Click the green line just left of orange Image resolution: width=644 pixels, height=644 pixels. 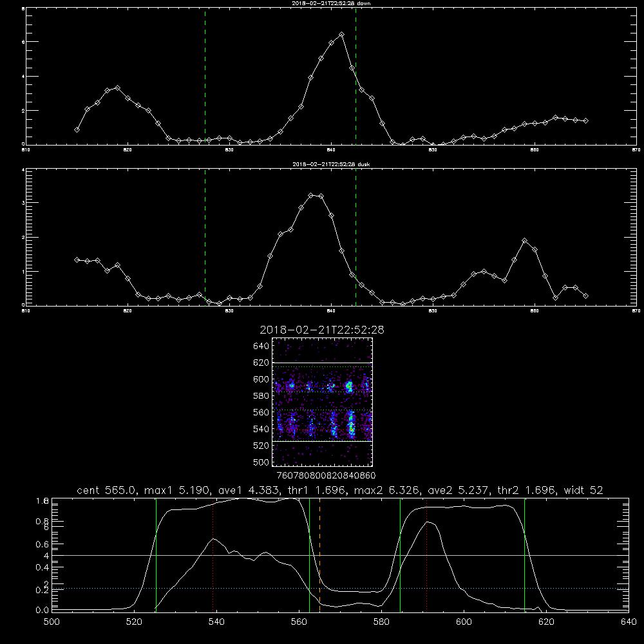pyautogui.click(x=309, y=555)
